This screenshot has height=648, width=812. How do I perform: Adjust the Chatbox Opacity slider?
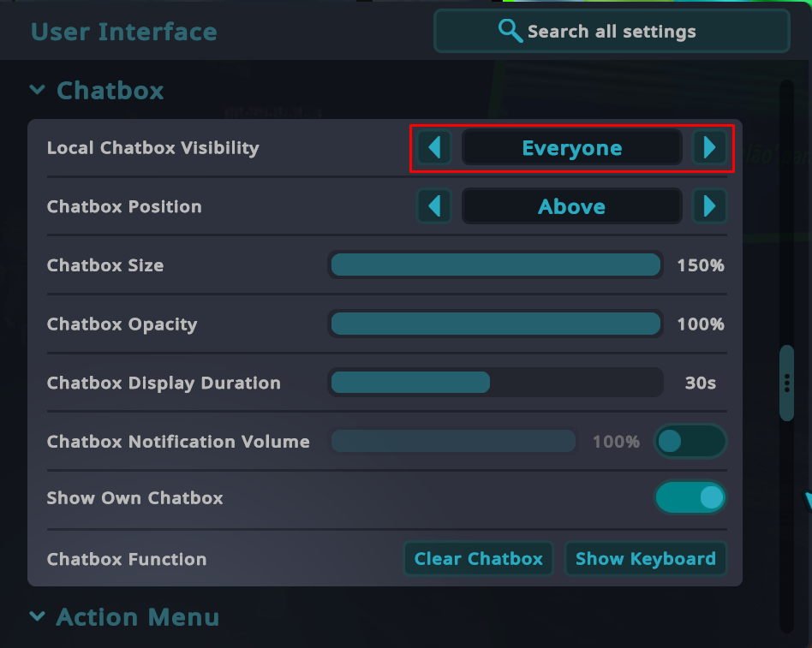[495, 324]
